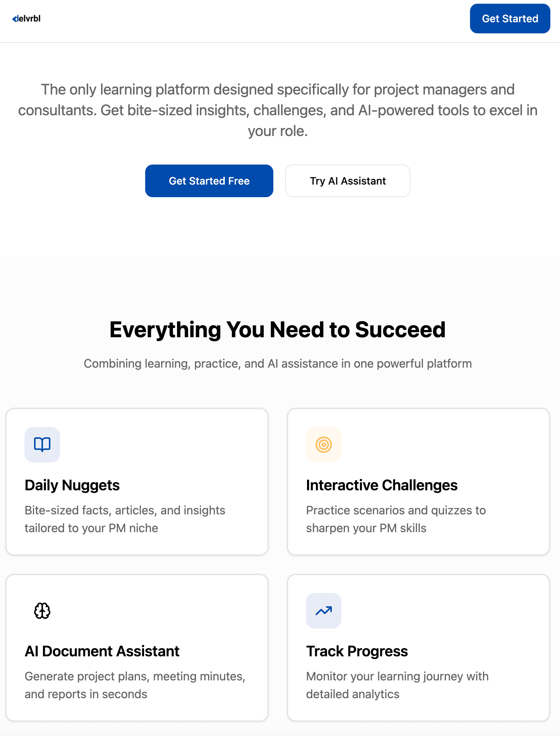Click the delvrbl wordmark text

pyautogui.click(x=29, y=19)
